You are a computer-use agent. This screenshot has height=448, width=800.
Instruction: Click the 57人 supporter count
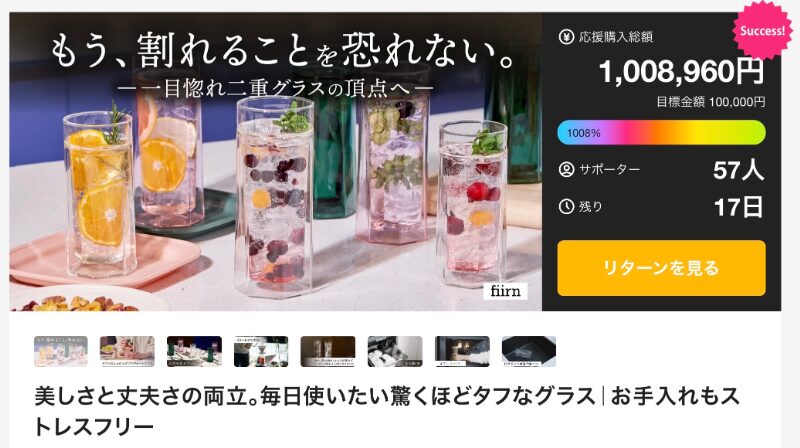click(x=739, y=170)
